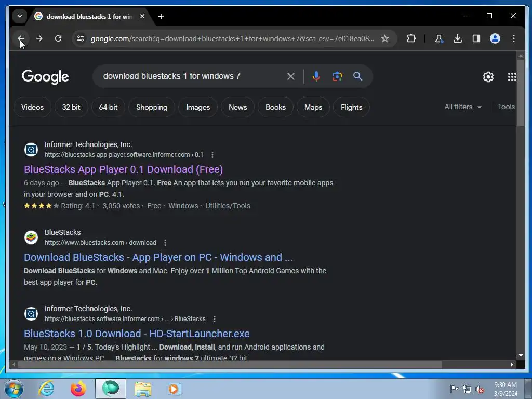Launch Internet Explorer from taskbar

pos(46,389)
